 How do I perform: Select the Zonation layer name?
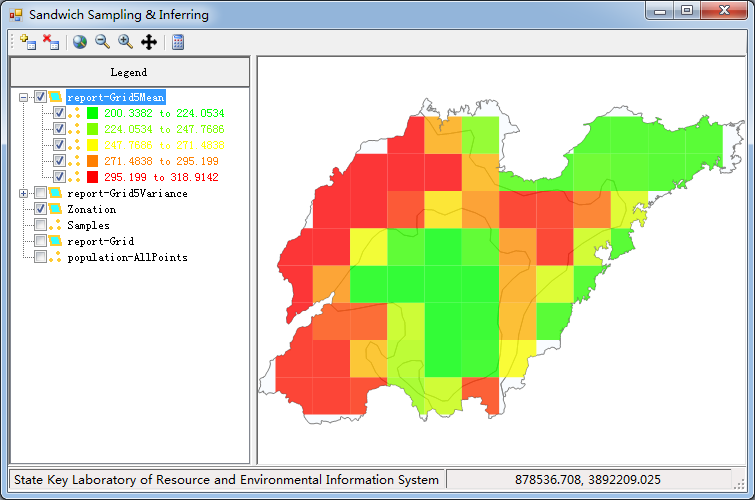pos(91,210)
